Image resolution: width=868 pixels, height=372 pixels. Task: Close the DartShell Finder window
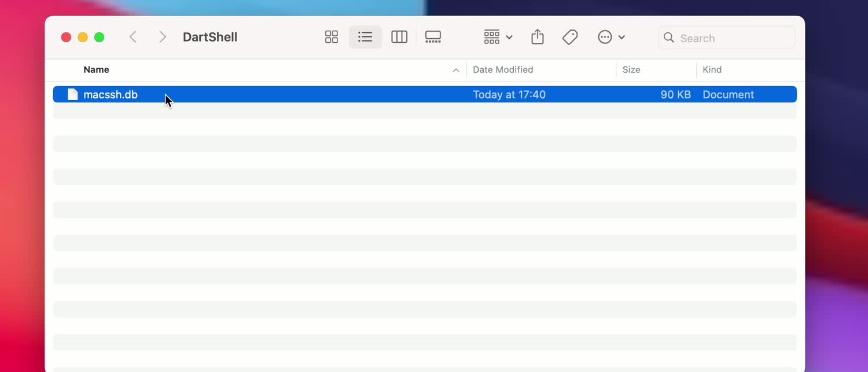coord(66,37)
